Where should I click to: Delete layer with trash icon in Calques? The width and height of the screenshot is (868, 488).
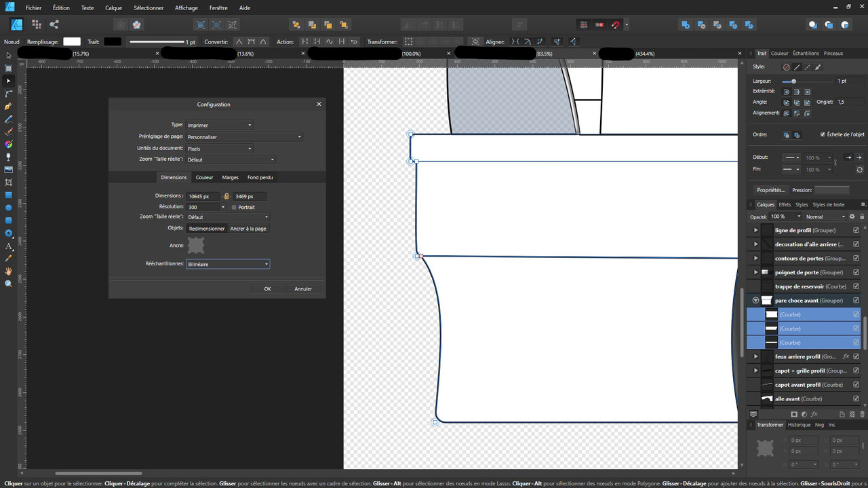click(x=863, y=414)
